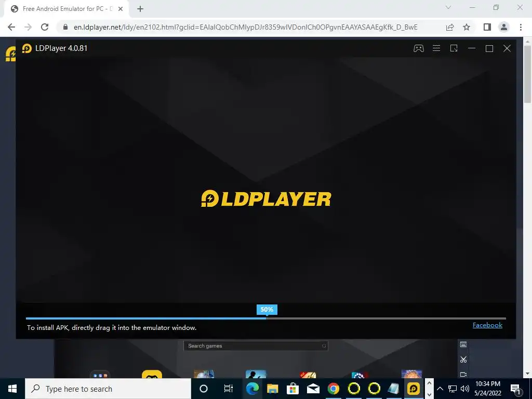This screenshot has height=399, width=532.
Task: Switch to Chrome on taskbar
Action: tap(334, 389)
